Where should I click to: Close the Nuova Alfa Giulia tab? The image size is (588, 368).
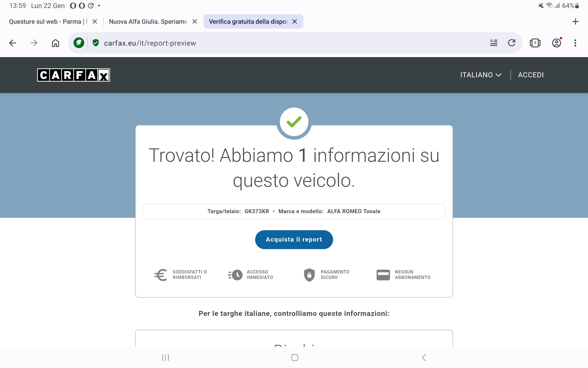(x=195, y=22)
